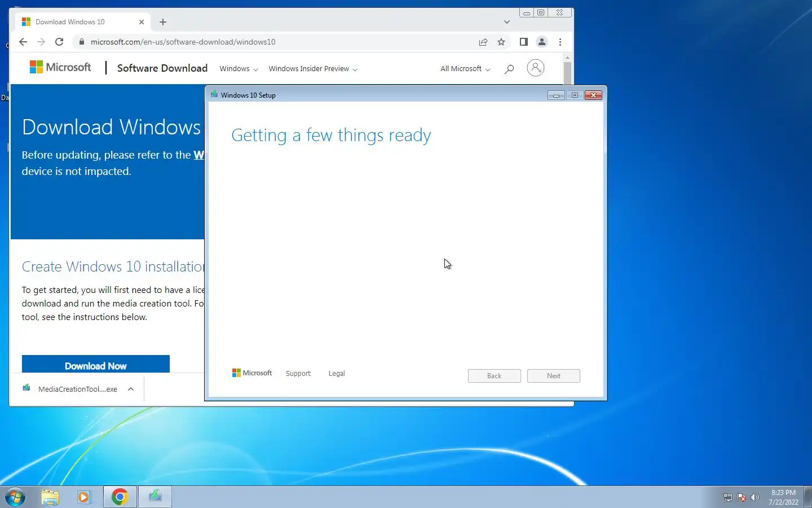The width and height of the screenshot is (812, 508).
Task: Switch to Setup tool on taskbar
Action: tap(155, 497)
